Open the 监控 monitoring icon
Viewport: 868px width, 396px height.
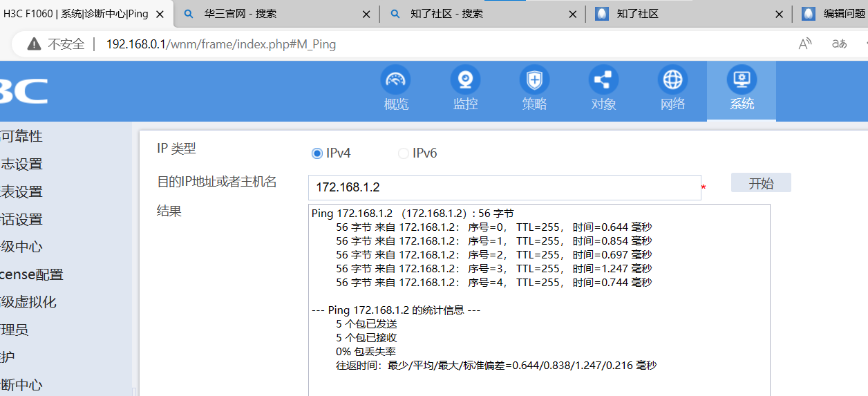click(x=465, y=80)
